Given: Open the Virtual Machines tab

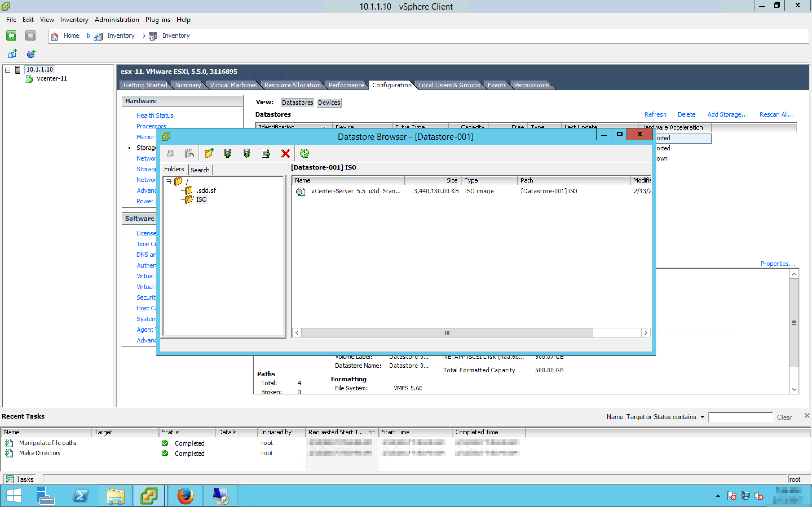Looking at the screenshot, I should (x=233, y=85).
